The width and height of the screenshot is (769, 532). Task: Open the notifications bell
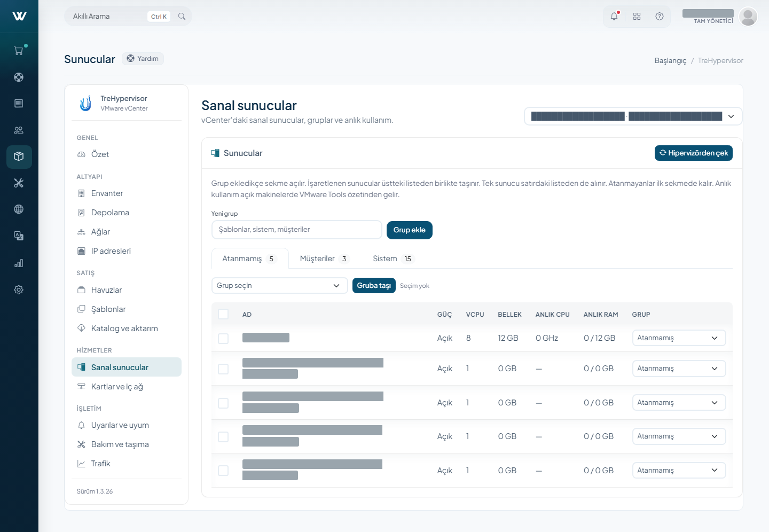[x=614, y=17]
